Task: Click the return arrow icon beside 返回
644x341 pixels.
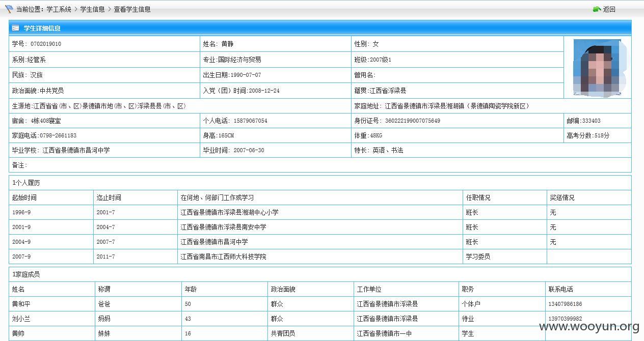Action: [x=597, y=9]
